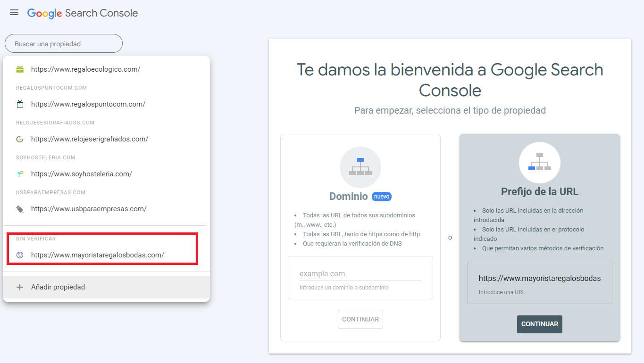
Task: Click the regaloecologico gift favicon
Action: 20,69
